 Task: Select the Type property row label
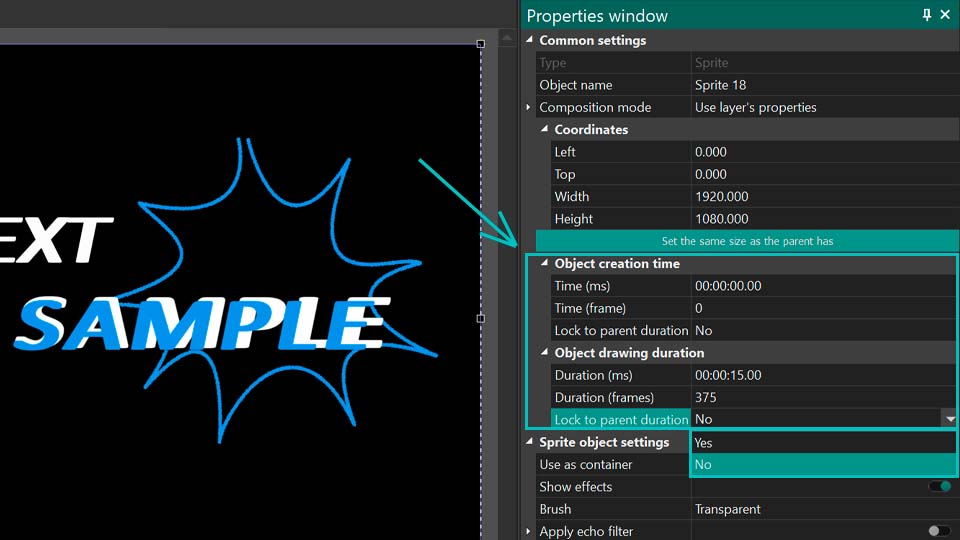[x=552, y=63]
